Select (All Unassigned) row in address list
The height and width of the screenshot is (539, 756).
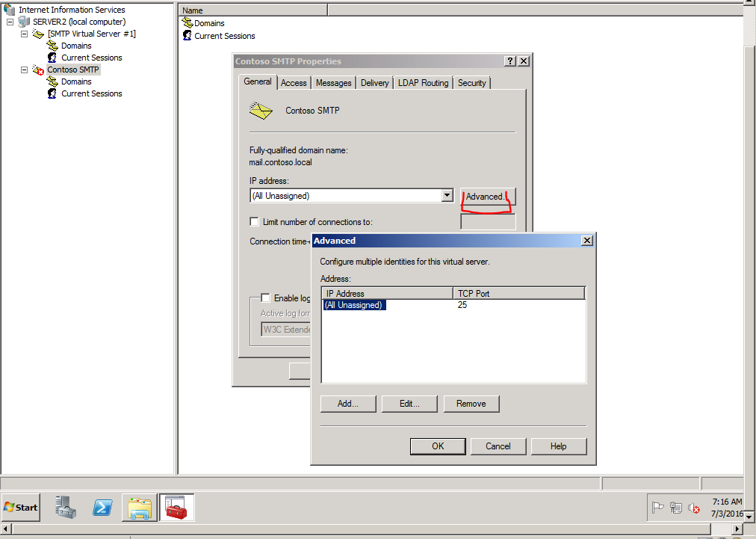(354, 305)
